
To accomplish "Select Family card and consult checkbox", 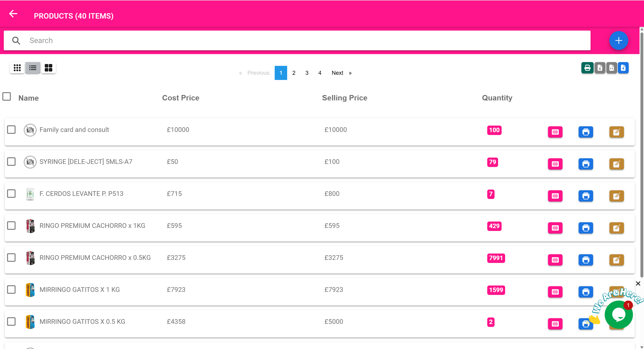I will tap(11, 130).
